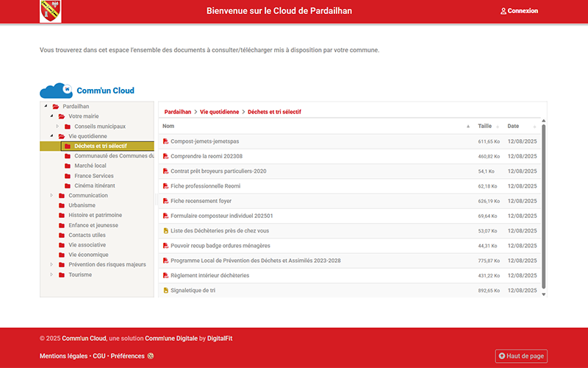Click folder icon of Histoire et patrimoine
This screenshot has width=588, height=368.
(x=62, y=215)
